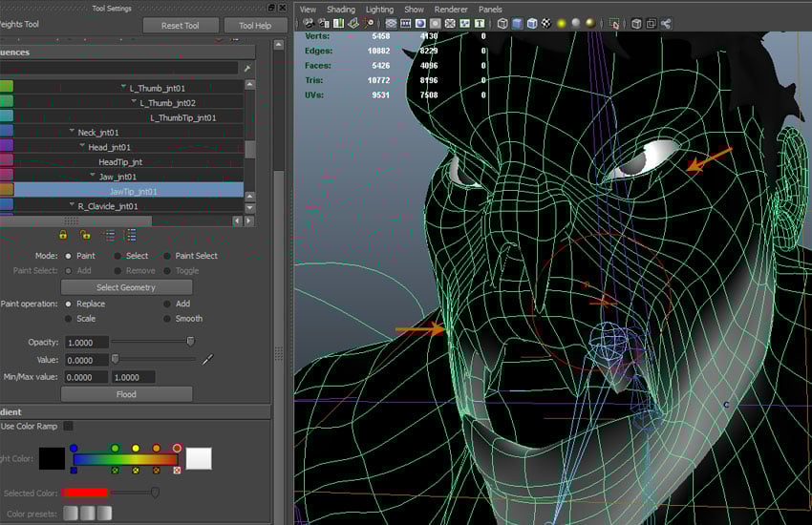Collapse the L_Thumb_jnt01 joint branch

tap(124, 88)
